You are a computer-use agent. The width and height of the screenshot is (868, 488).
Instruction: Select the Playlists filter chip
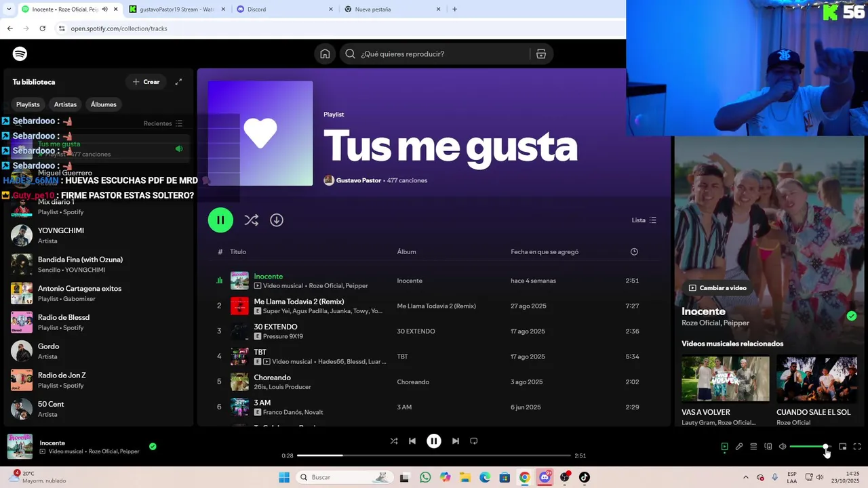point(28,104)
